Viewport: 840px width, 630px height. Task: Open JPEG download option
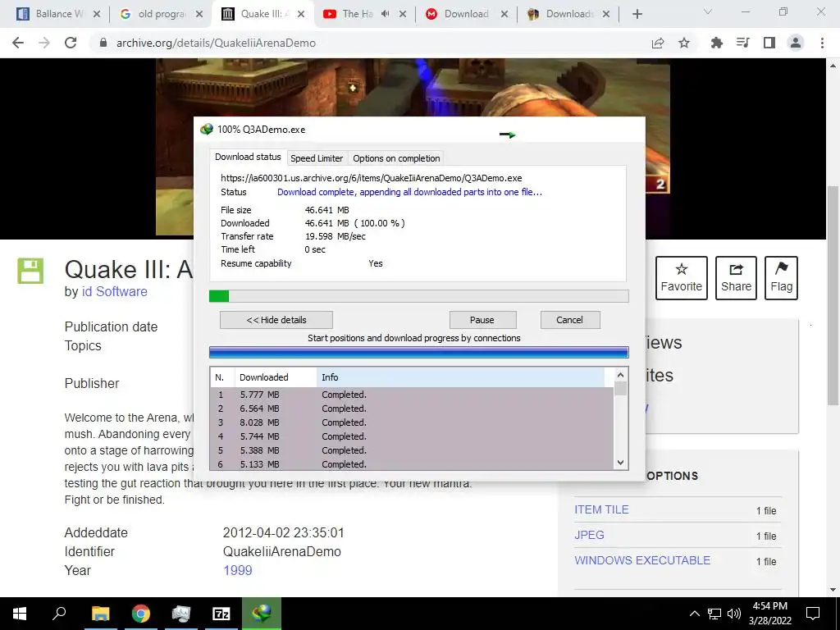[589, 535]
